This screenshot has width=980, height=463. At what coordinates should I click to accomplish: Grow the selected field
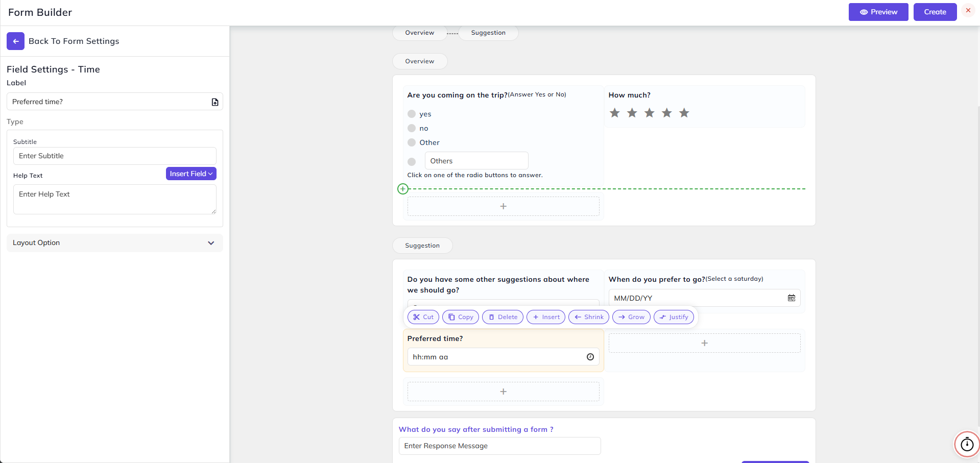coord(631,317)
